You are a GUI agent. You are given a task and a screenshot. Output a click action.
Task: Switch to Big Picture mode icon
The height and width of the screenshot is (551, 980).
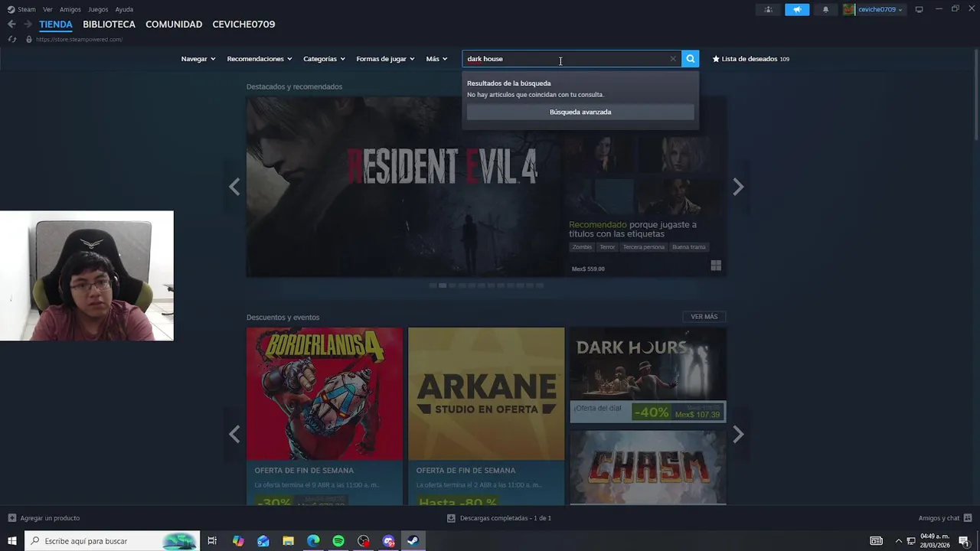pos(919,9)
